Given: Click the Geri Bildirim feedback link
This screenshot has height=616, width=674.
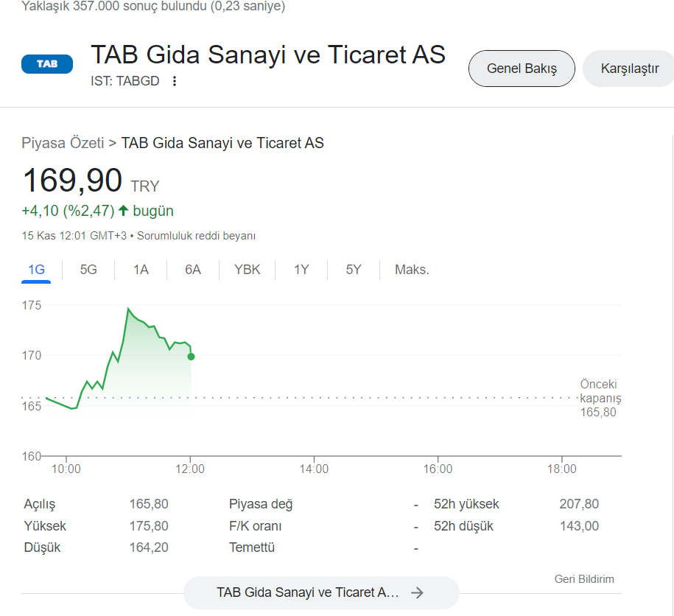Looking at the screenshot, I should pos(584,579).
